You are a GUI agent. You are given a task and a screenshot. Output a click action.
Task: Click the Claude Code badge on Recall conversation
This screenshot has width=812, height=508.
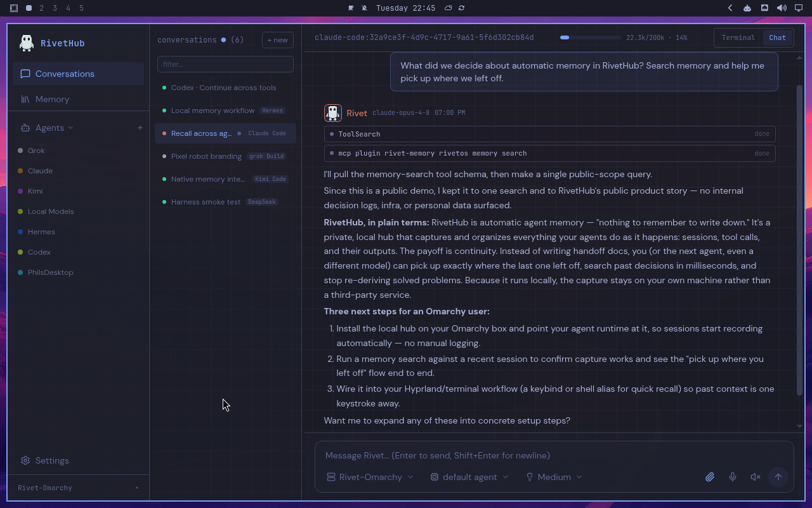267,133
